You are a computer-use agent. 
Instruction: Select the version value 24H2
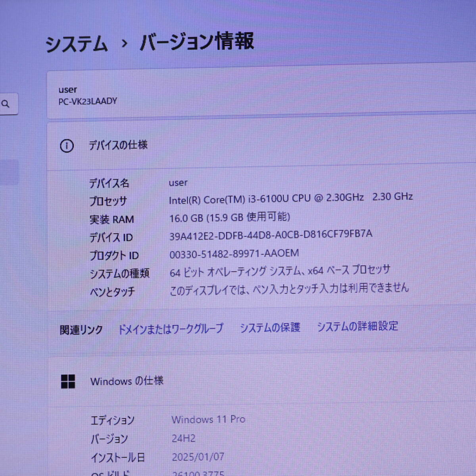(183, 438)
